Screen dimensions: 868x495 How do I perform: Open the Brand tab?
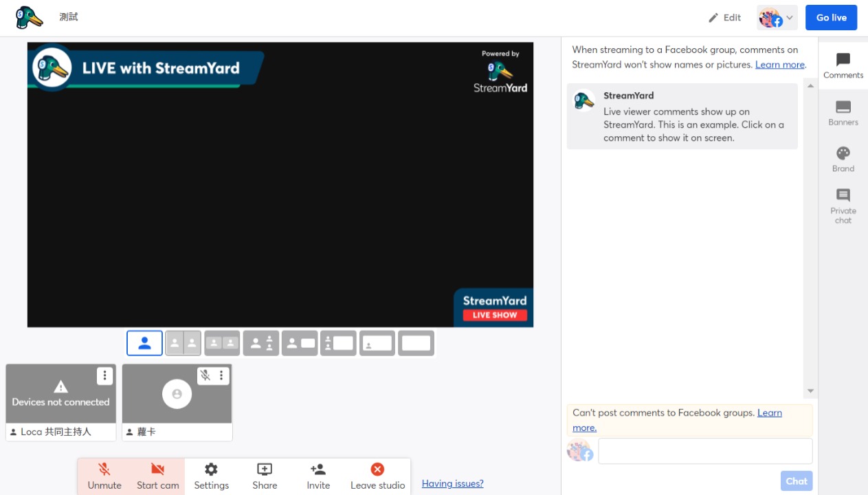pos(843,159)
